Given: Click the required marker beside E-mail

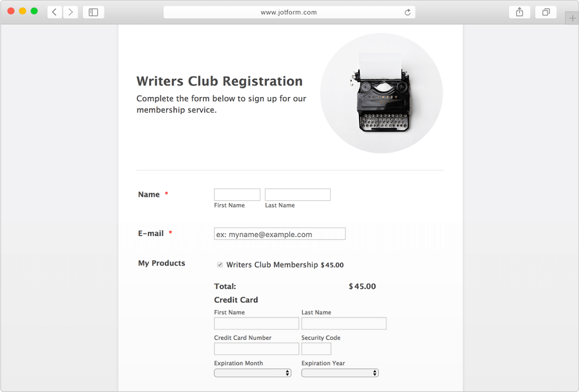Looking at the screenshot, I should click(x=170, y=233).
